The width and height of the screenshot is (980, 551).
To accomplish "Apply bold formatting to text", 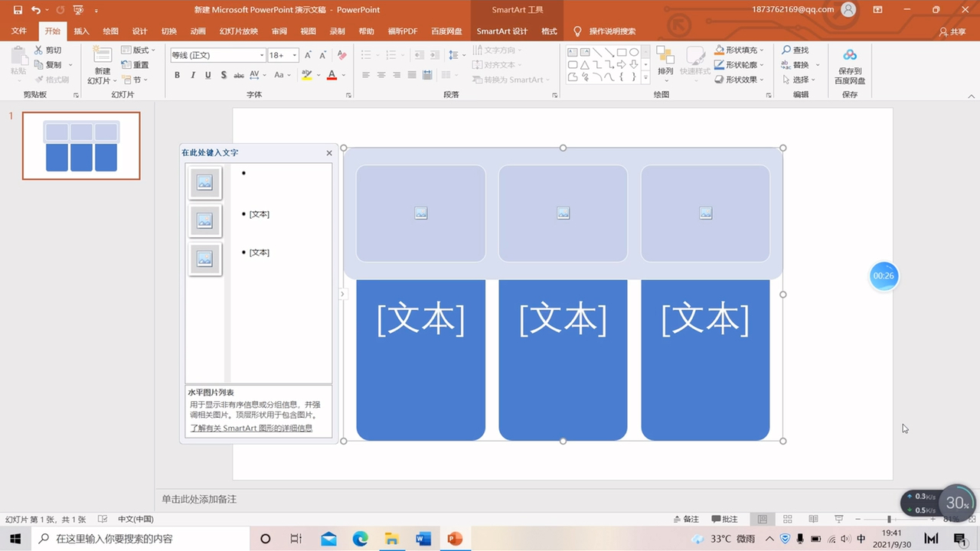I will point(177,75).
